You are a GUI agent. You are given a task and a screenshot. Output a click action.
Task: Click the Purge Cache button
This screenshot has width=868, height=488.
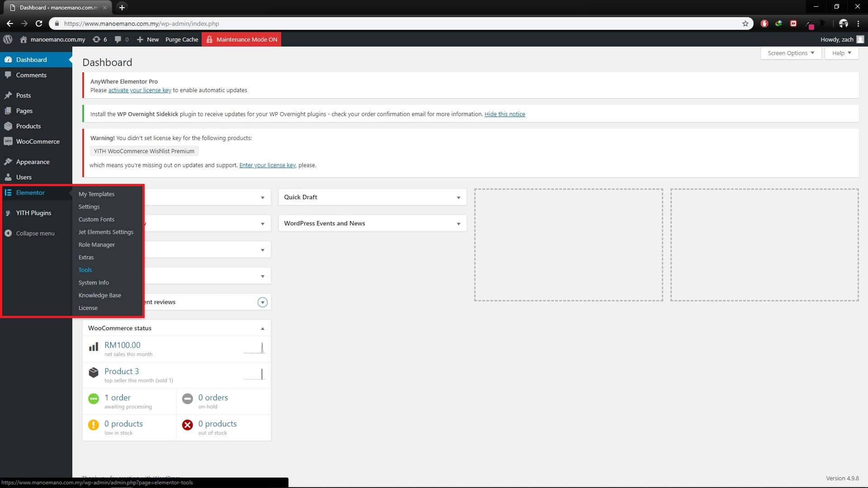pos(182,39)
